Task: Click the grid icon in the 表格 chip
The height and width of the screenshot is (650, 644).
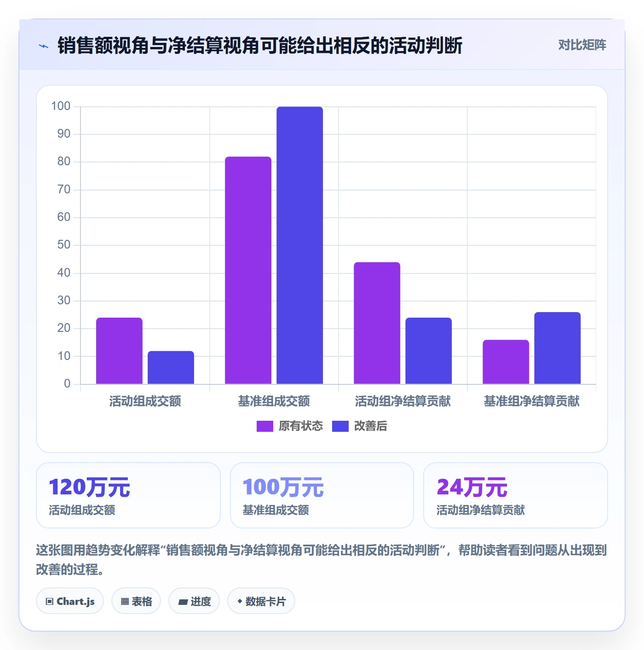Action: tap(125, 602)
